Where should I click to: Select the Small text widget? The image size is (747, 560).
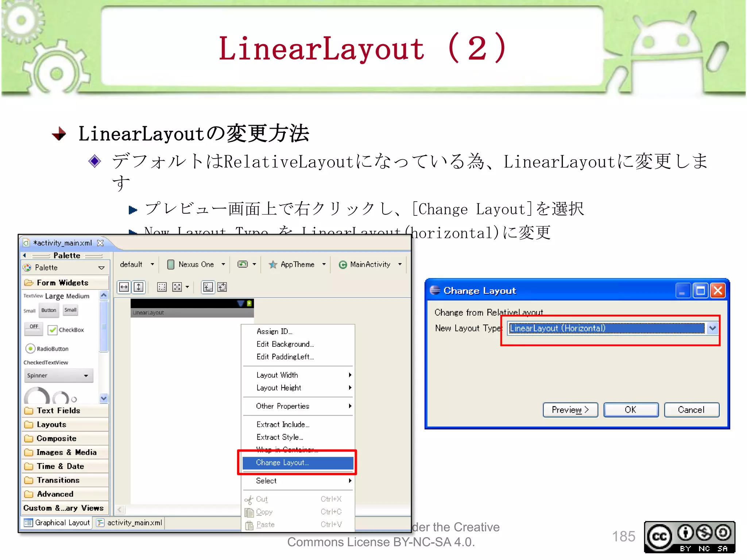coord(30,311)
